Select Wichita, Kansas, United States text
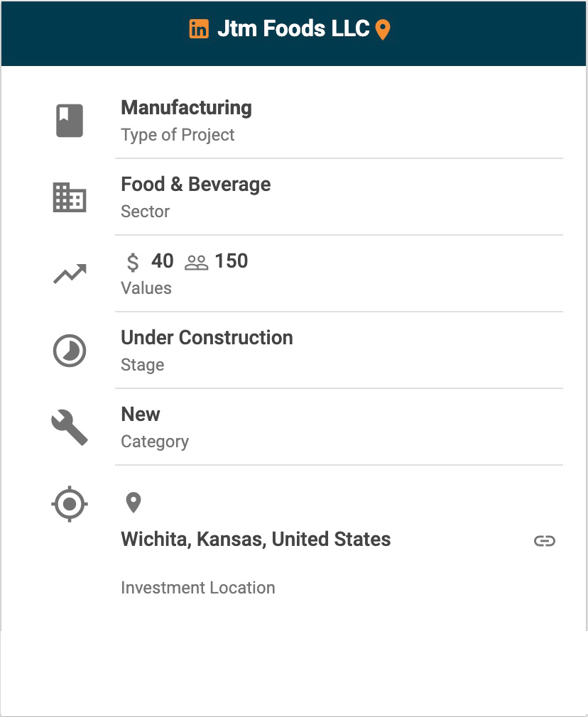 click(256, 539)
